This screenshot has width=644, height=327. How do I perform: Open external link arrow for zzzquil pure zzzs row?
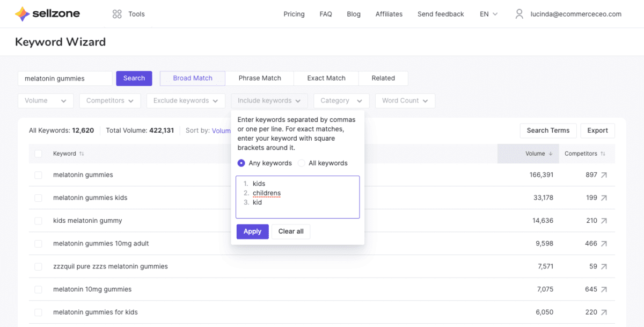pos(604,266)
